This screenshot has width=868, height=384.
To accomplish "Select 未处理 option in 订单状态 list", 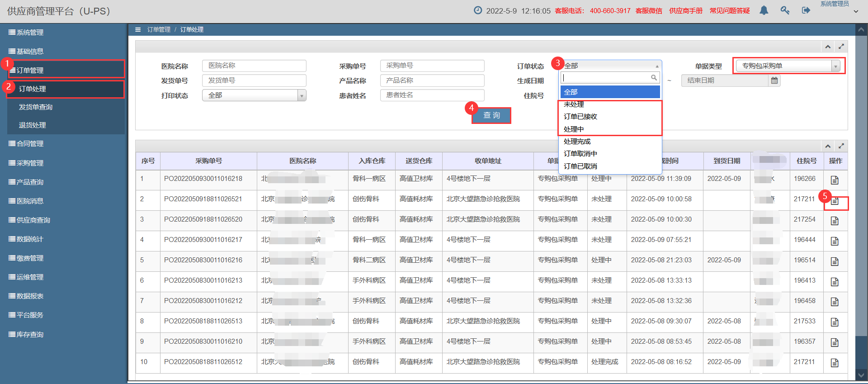I will coord(610,104).
